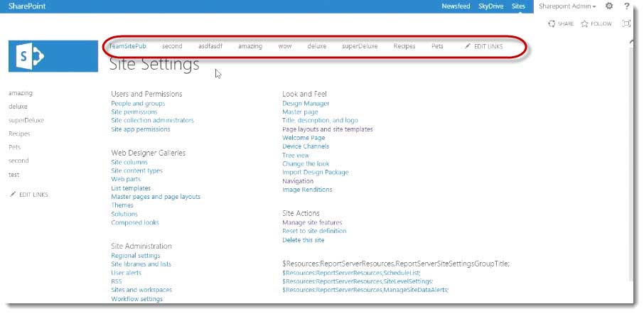
Task: Open Themes gallery
Action: [122, 205]
